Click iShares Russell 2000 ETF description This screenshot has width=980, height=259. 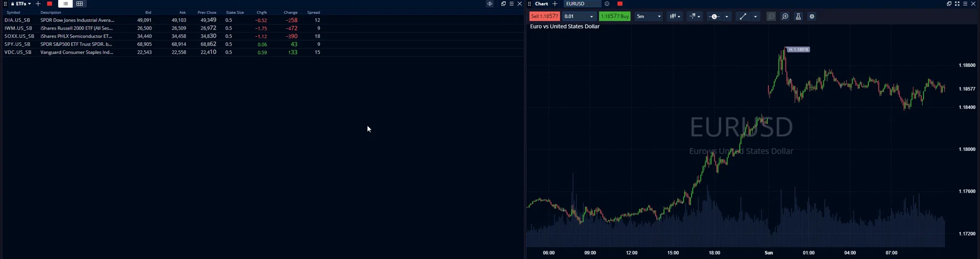77,29
